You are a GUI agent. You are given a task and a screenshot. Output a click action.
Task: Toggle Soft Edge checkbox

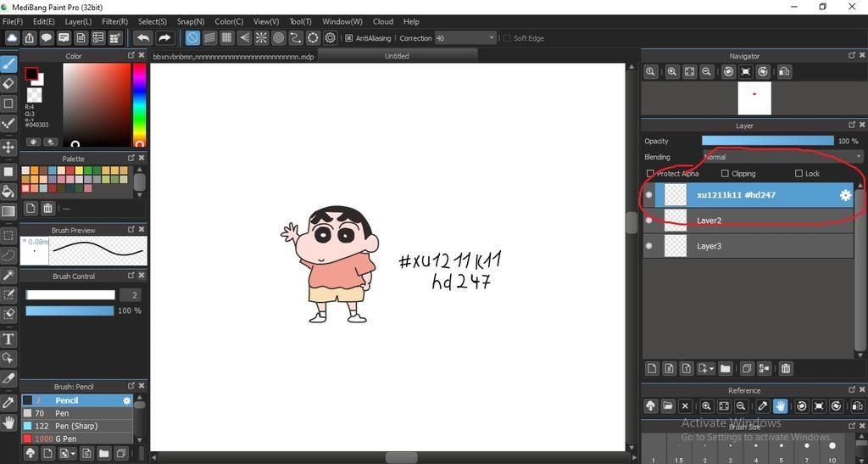click(x=507, y=38)
